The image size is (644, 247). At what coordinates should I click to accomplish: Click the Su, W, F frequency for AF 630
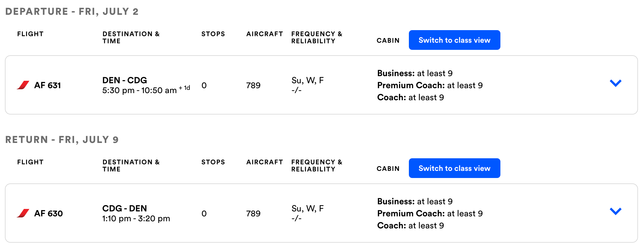pyautogui.click(x=307, y=209)
